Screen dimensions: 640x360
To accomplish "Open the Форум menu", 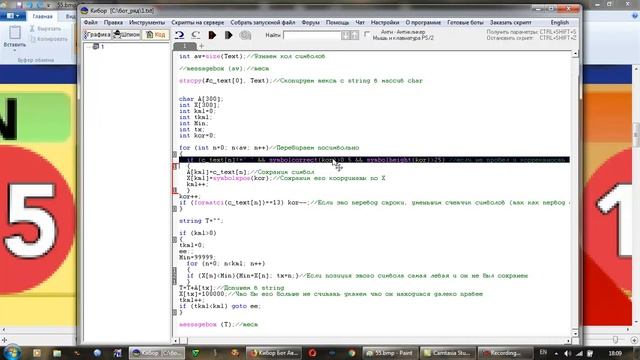I will coord(310,22).
